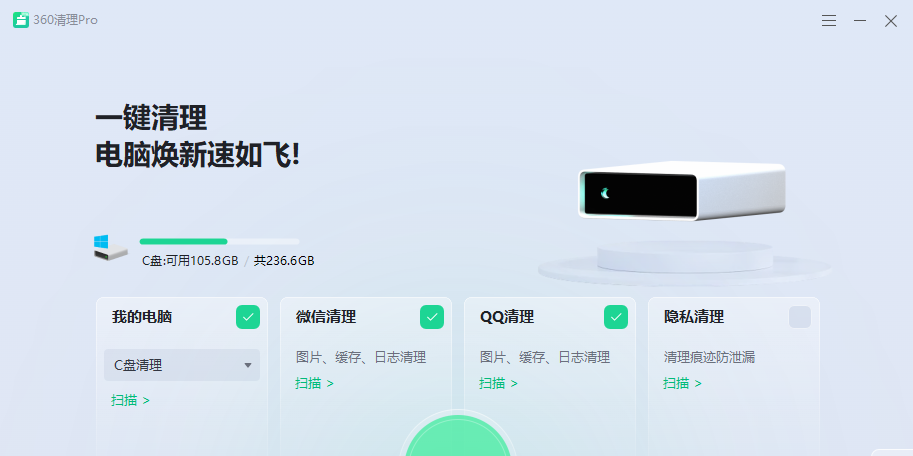Viewport: 913px width, 456px height.
Task: Click the C drive usage progress bar
Action: tap(219, 241)
